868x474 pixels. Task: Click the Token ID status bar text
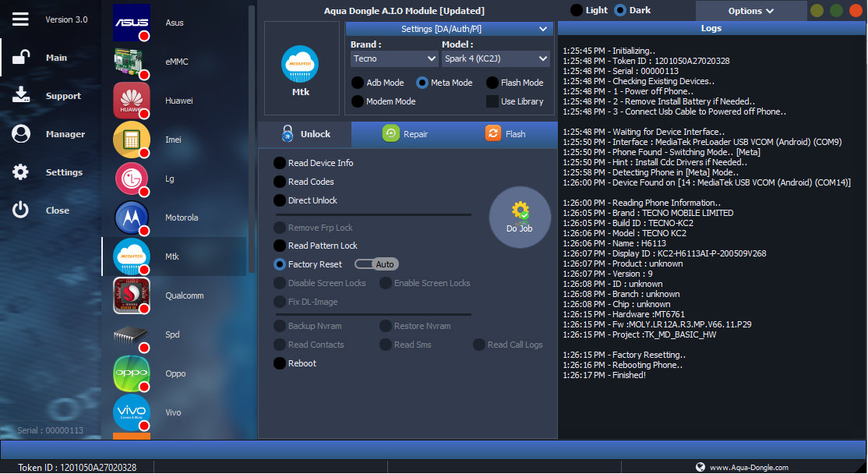(x=77, y=467)
